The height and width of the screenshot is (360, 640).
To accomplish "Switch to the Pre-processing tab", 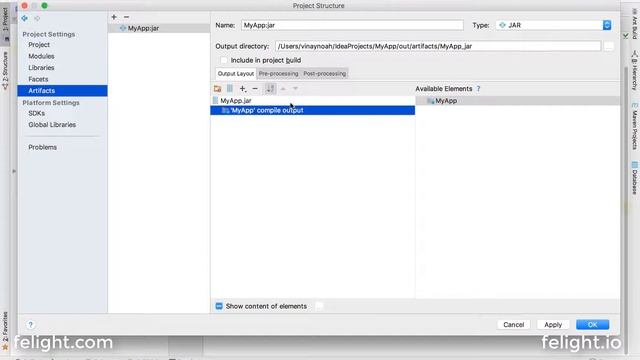I will pos(278,74).
